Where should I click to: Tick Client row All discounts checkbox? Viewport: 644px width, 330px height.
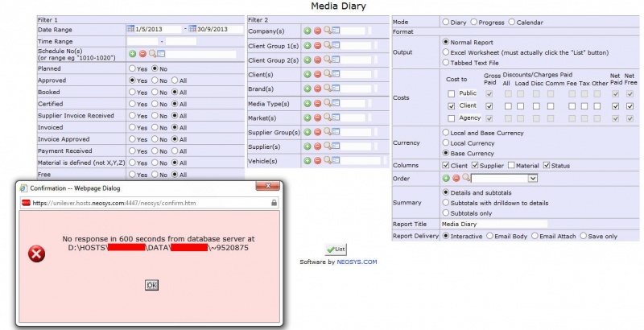click(x=508, y=106)
